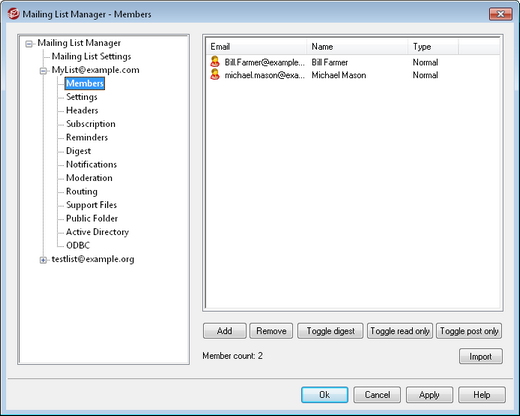
Task: Expand the testlist@example.org list
Action: [43, 260]
